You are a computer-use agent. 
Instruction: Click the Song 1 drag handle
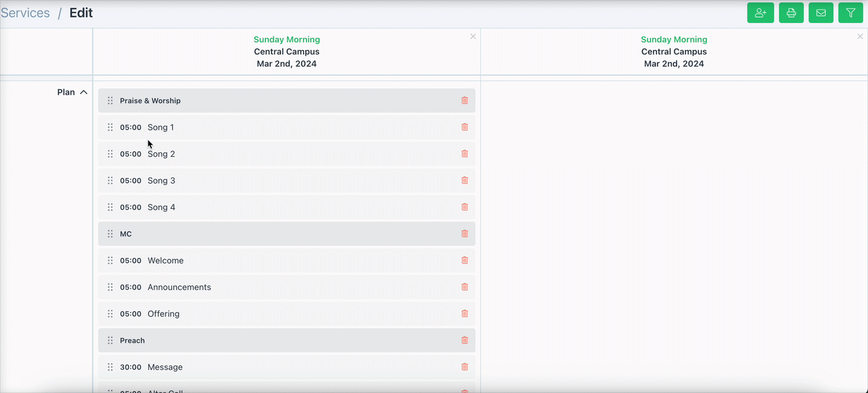(x=110, y=127)
